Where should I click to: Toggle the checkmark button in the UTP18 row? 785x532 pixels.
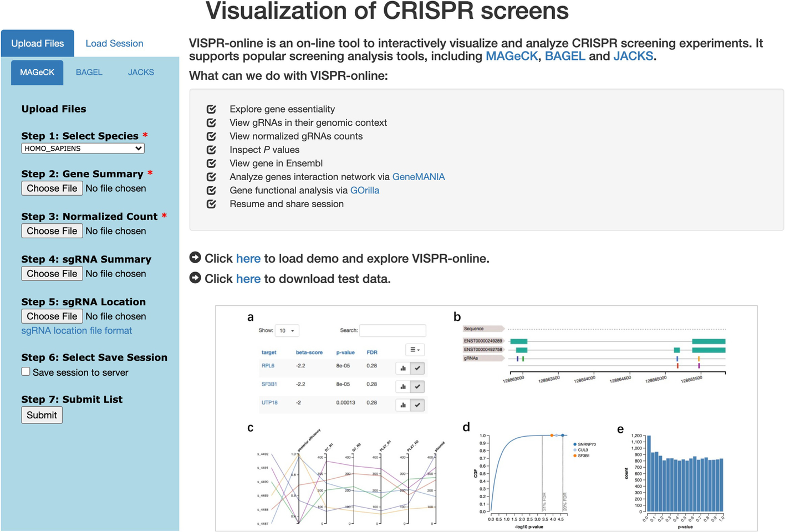pyautogui.click(x=417, y=405)
